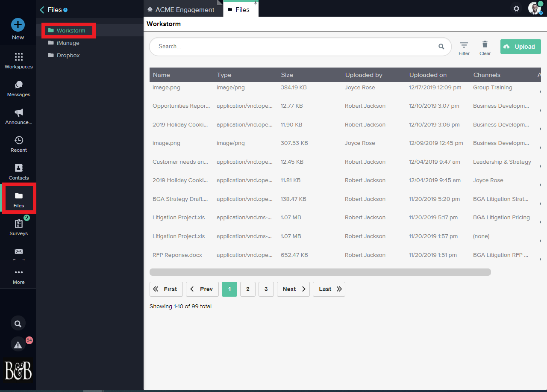Select the iManage folder
547x392 pixels.
point(68,43)
